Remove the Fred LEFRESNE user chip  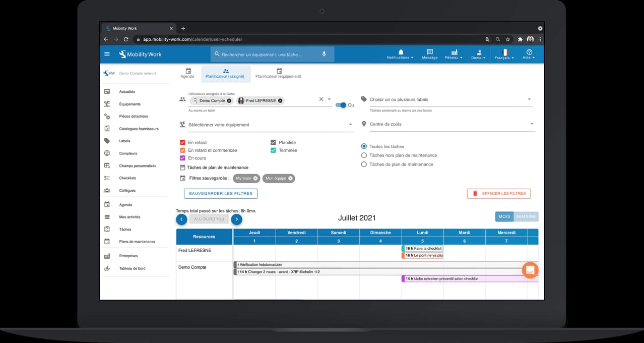[280, 100]
